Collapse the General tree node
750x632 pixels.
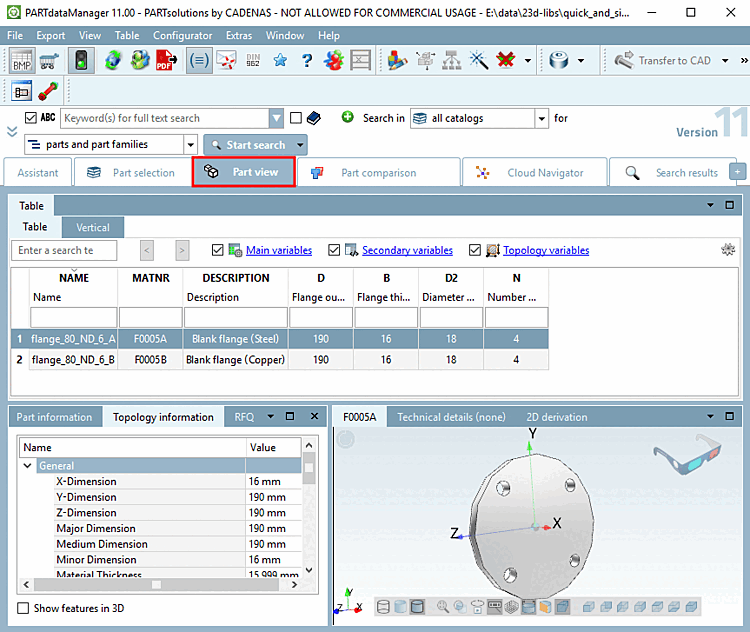(x=28, y=466)
